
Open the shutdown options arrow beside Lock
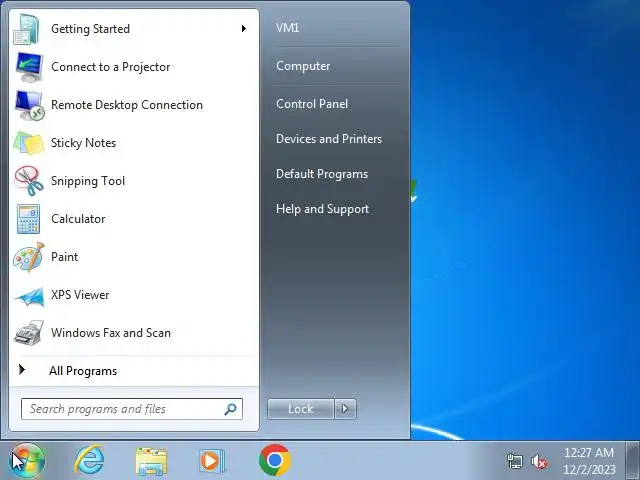pyautogui.click(x=345, y=409)
